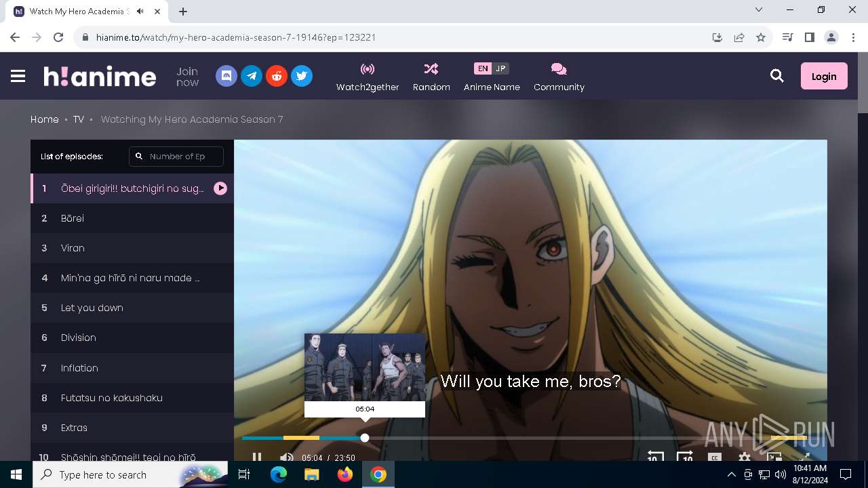Mute tab via speaker icon on tab
The width and height of the screenshot is (868, 488).
pos(140,12)
